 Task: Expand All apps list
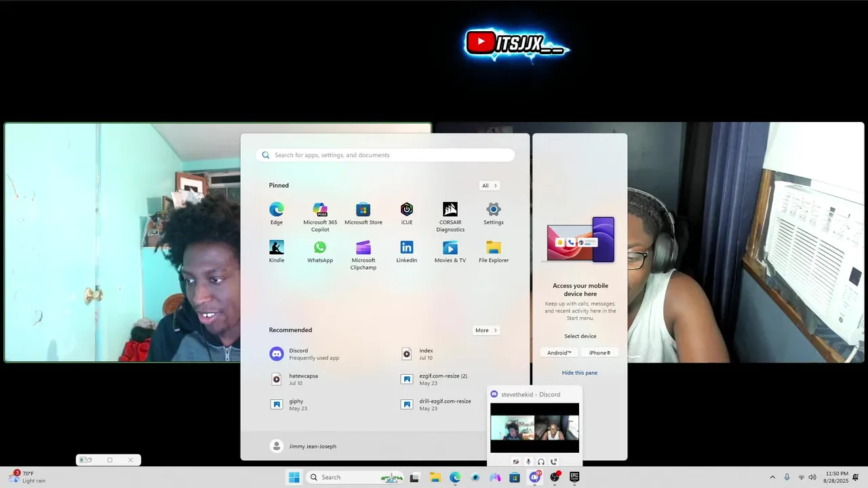[x=490, y=186]
